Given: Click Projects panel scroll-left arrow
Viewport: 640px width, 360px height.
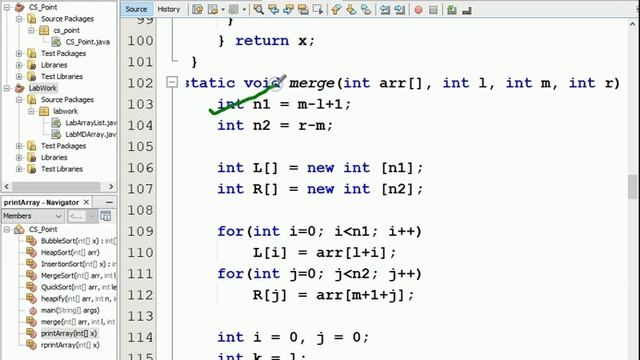Looking at the screenshot, I should pos(7,187).
